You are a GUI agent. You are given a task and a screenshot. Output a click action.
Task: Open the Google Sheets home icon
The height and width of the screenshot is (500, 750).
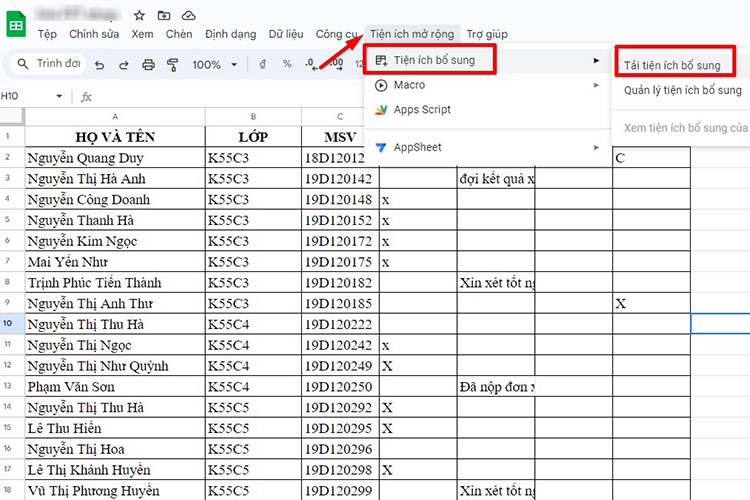[16, 24]
